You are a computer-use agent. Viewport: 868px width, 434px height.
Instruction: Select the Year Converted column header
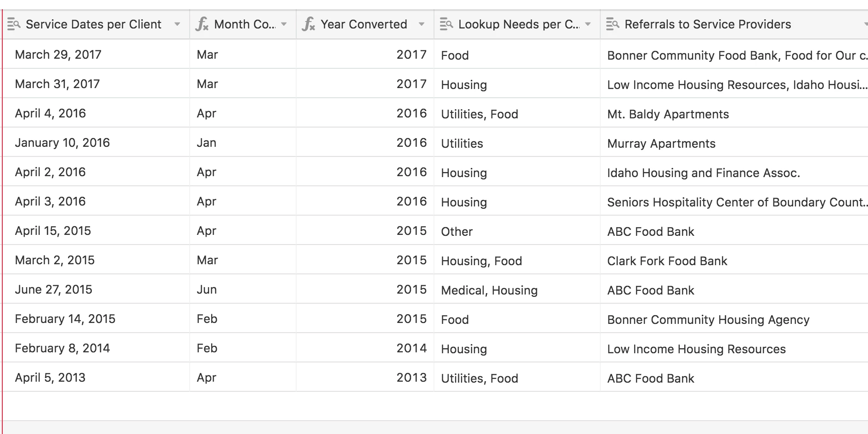[365, 24]
